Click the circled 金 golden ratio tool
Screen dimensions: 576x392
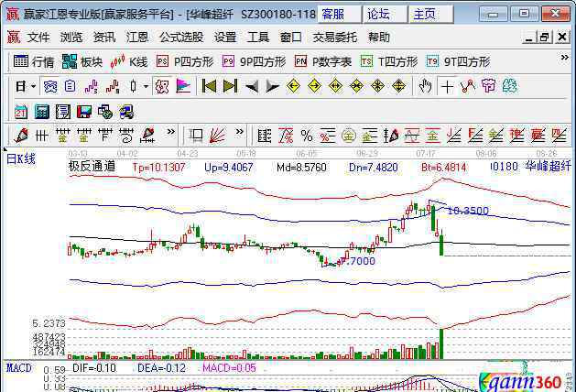click(x=349, y=136)
